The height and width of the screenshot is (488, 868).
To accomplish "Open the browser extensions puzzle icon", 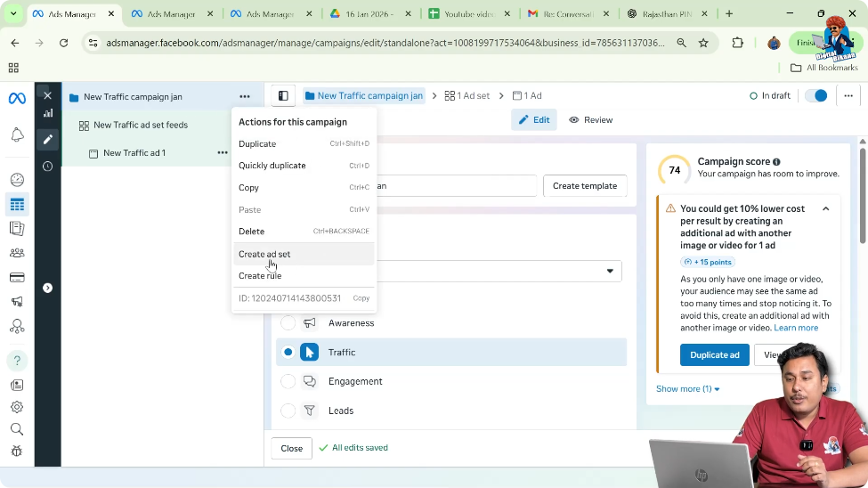I will [737, 43].
